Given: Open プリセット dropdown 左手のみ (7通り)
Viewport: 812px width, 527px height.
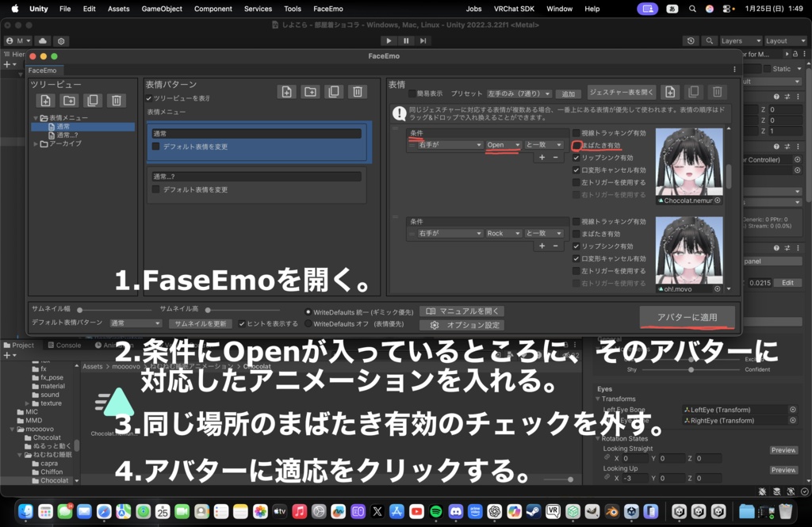Looking at the screenshot, I should (x=519, y=94).
